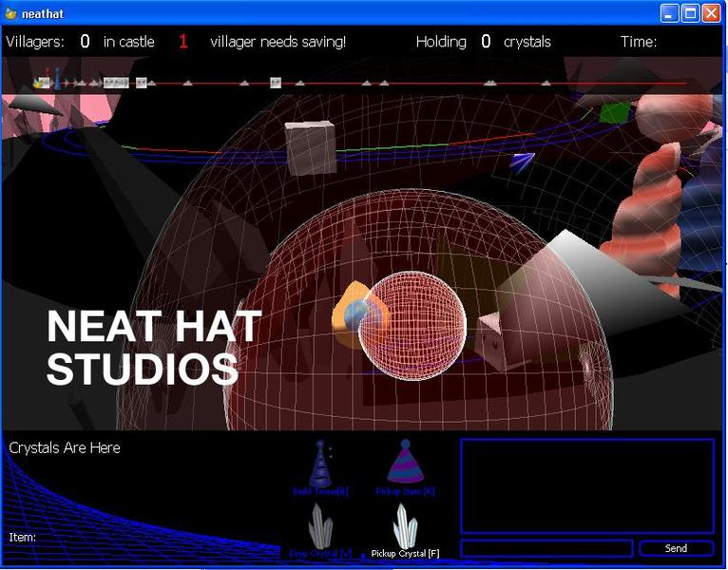Viewport: 728px width, 570px height.
Task: Click the villager needs saving! text
Action: tap(278, 42)
